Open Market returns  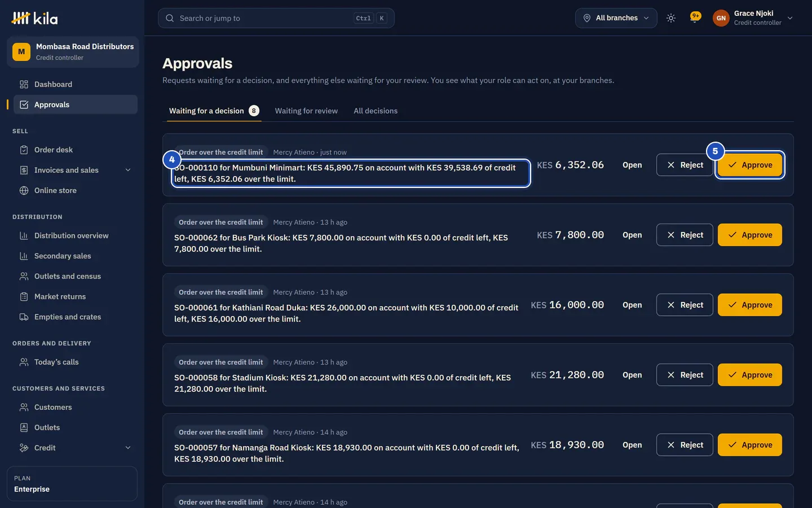coord(76,297)
